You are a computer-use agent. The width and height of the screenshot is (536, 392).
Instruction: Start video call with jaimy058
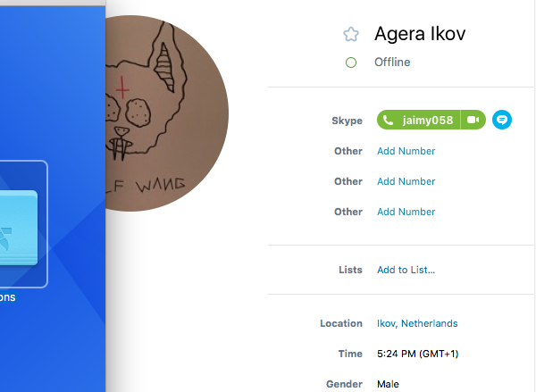pos(473,120)
